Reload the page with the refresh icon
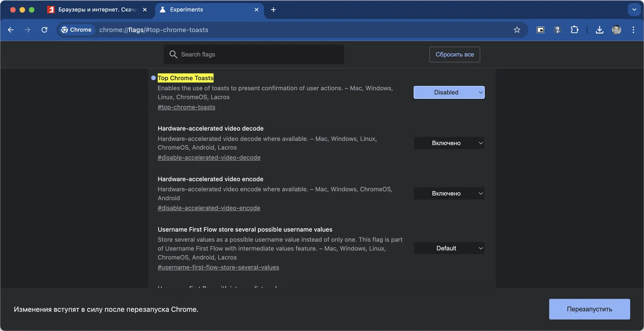 44,30
